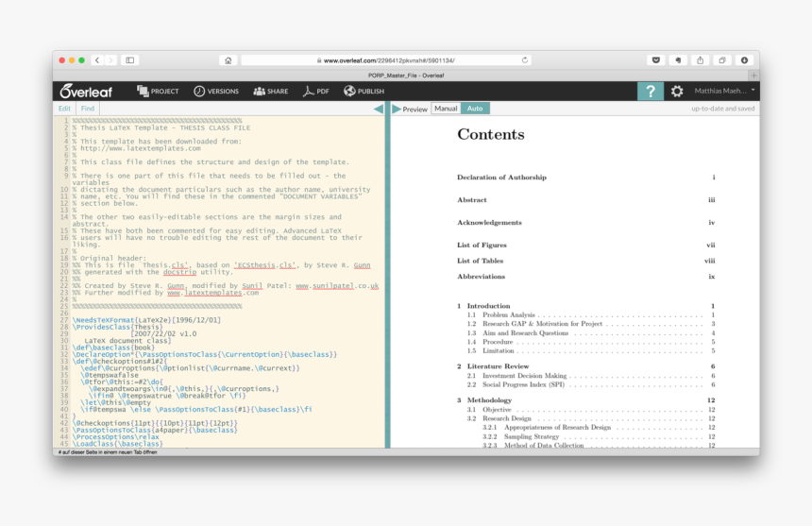Switch preview mode to Auto
Image resolution: width=812 pixels, height=526 pixels.
(475, 109)
